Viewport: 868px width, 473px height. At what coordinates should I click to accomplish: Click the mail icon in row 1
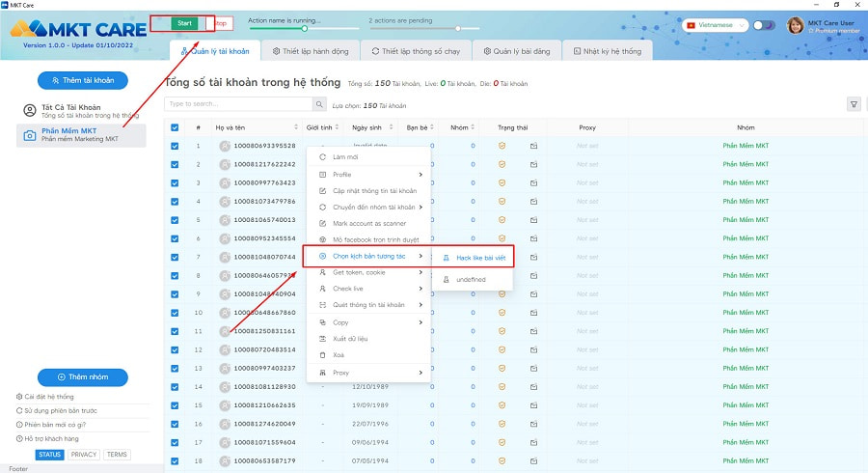533,146
